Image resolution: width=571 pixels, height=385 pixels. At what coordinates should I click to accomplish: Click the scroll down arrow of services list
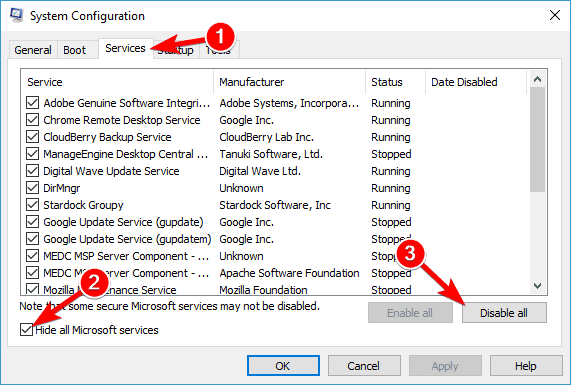click(x=537, y=286)
